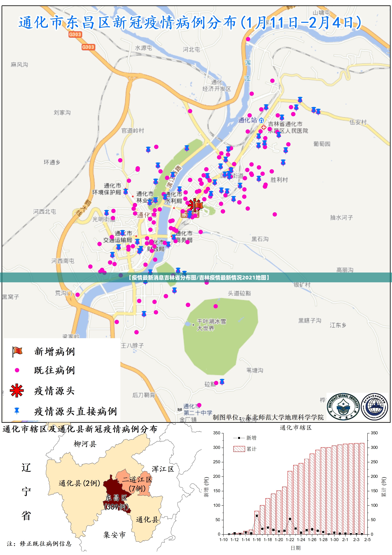Click the red asterisk icon in legend
392x555 pixels.
pos(17,390)
